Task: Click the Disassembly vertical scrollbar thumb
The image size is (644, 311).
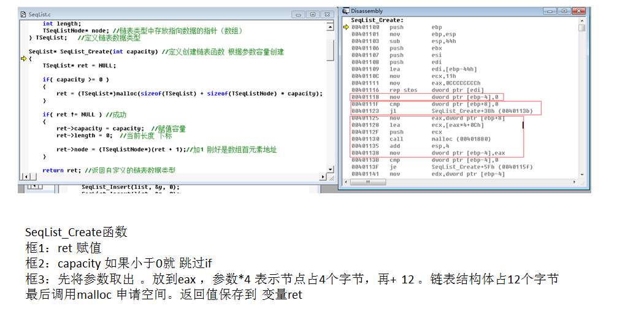Action: pyautogui.click(x=581, y=28)
